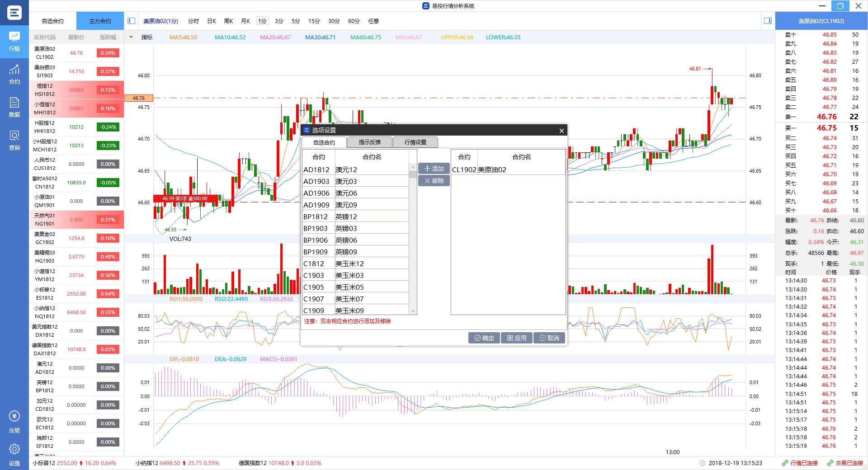The width and height of the screenshot is (868, 470).
Task: Select BP1812 英镑12 in the contract list
Action: [x=355, y=217]
